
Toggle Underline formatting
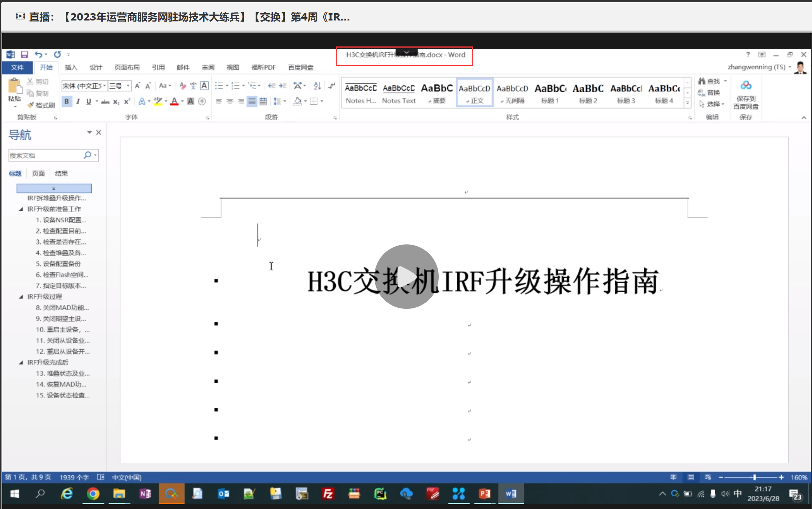pyautogui.click(x=88, y=101)
